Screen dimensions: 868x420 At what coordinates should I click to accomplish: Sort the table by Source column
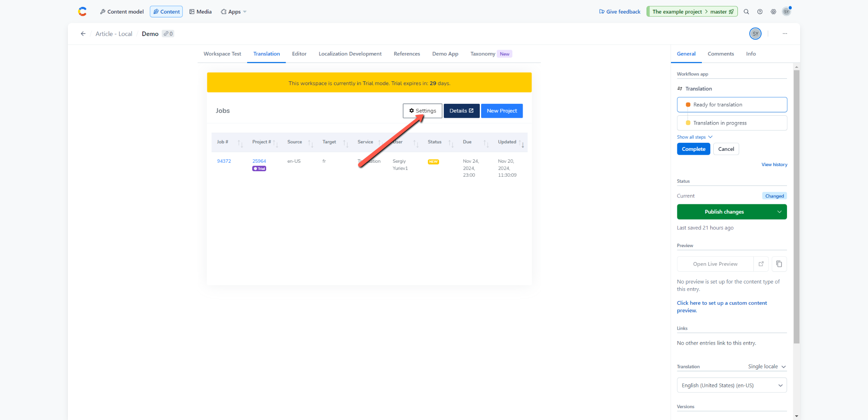coord(311,144)
